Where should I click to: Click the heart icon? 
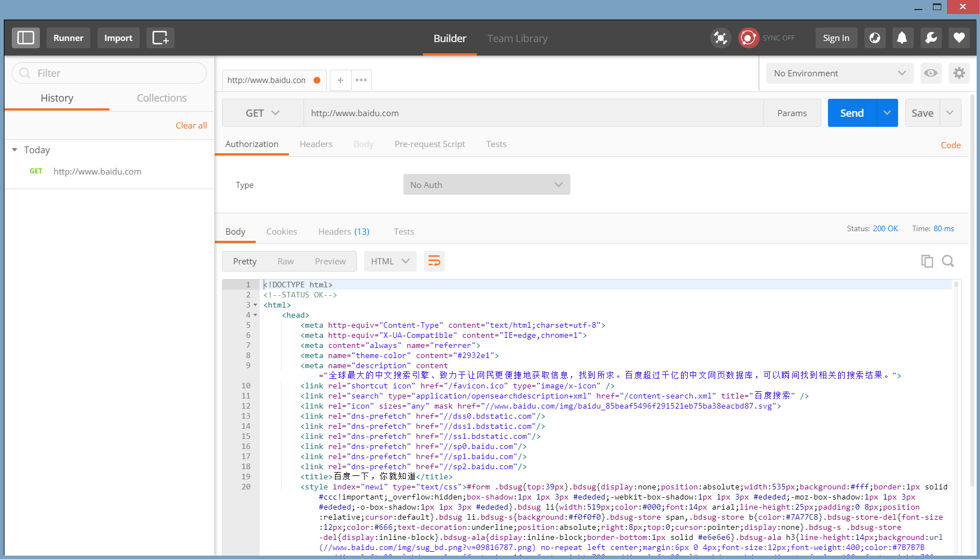tap(959, 38)
